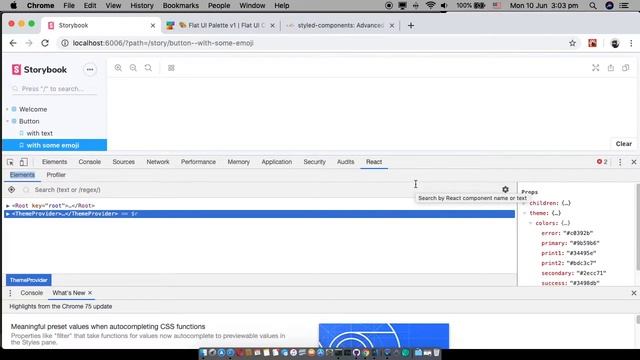Go back using the browser back arrow
Screen dimensions: 640x360
click(x=13, y=43)
